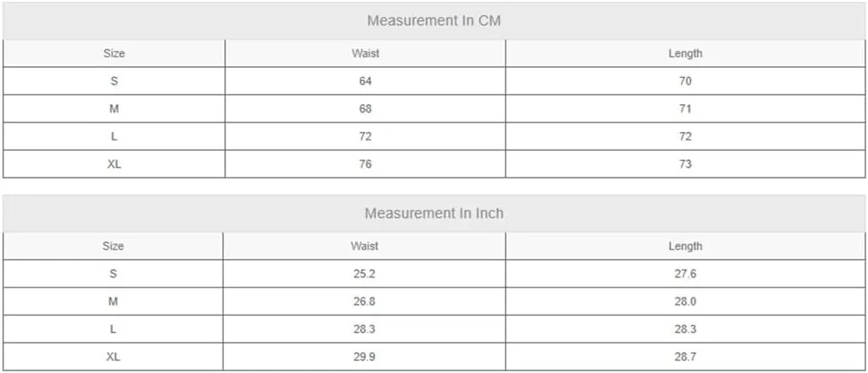Click length value 71
This screenshot has height=373, width=868.
(x=685, y=109)
